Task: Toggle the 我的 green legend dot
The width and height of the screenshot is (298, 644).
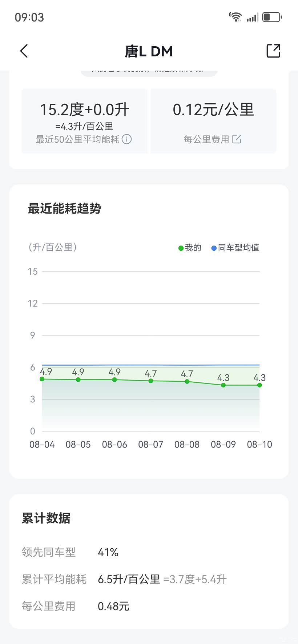Action: point(181,248)
